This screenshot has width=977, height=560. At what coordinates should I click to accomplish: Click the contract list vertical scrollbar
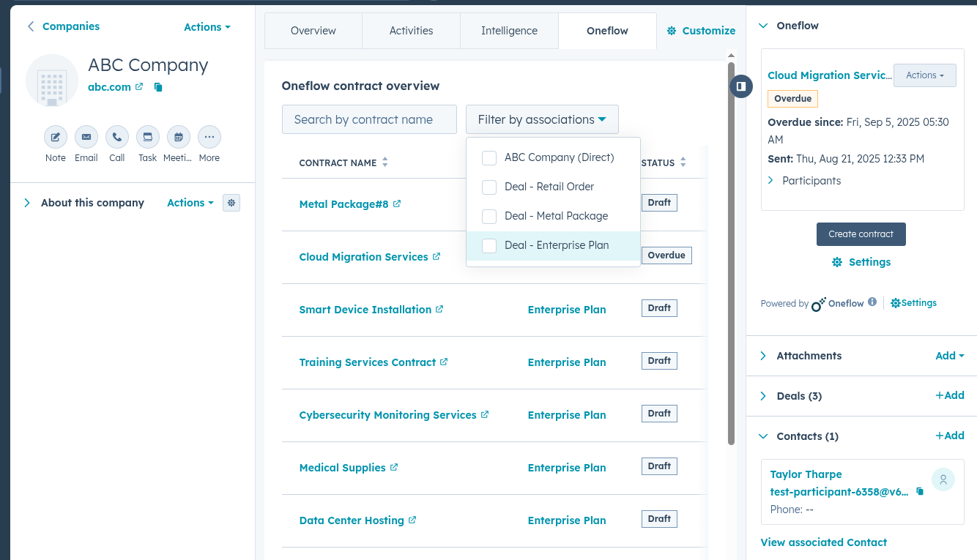point(731,253)
